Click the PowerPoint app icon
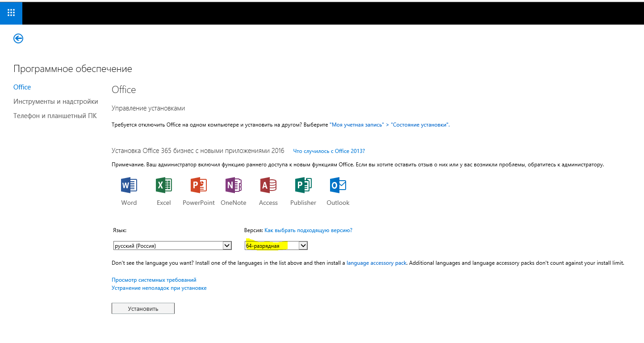Viewport: 644px width, 343px height. click(x=199, y=185)
